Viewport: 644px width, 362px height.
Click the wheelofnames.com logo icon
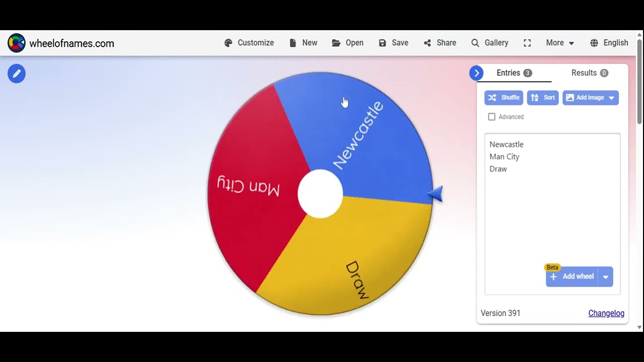coord(16,43)
